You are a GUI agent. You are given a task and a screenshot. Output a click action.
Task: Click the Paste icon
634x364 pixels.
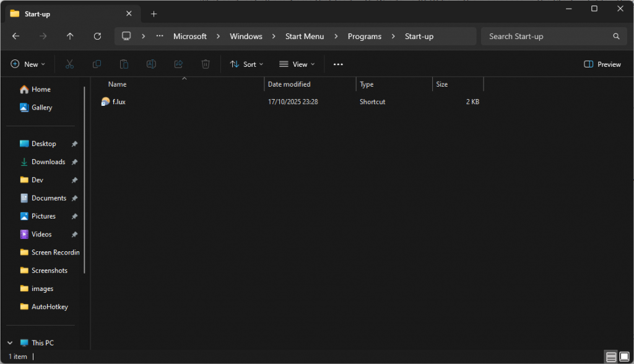[124, 64]
